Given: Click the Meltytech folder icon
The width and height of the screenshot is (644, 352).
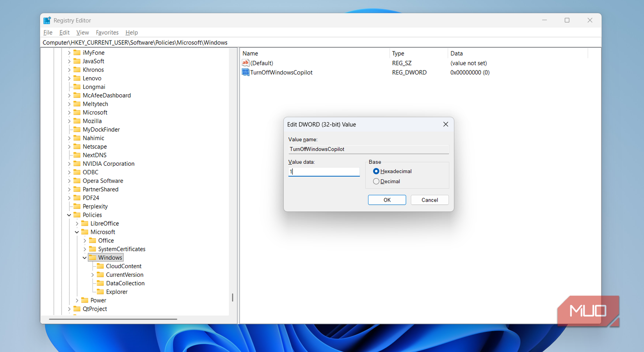Looking at the screenshot, I should pyautogui.click(x=77, y=104).
